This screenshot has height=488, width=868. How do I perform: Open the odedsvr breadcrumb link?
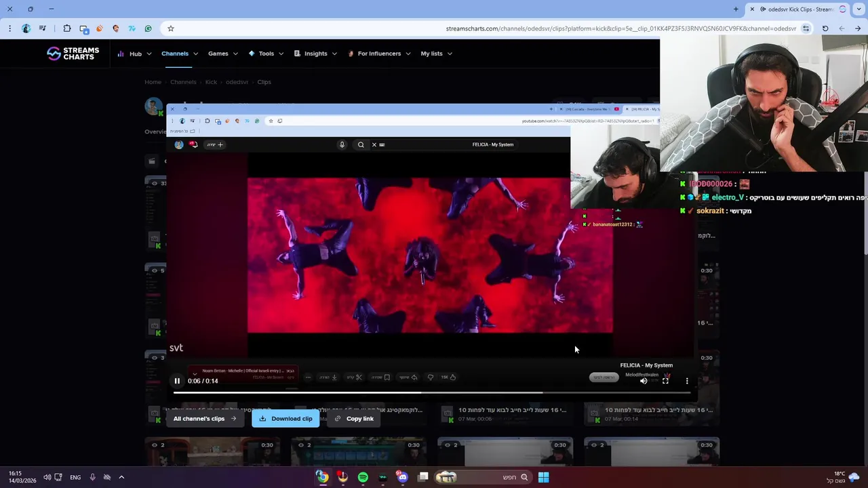[x=237, y=82]
